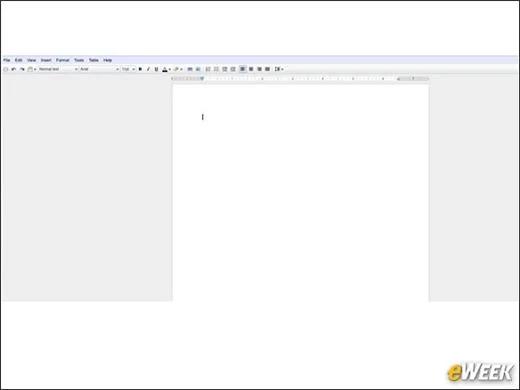Open the View menu
The image size is (520, 390).
coord(31,60)
